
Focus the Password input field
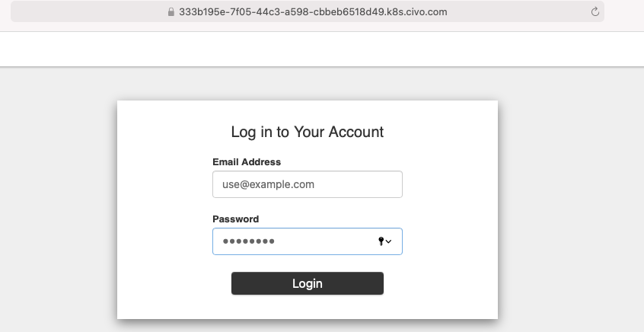[x=308, y=241]
